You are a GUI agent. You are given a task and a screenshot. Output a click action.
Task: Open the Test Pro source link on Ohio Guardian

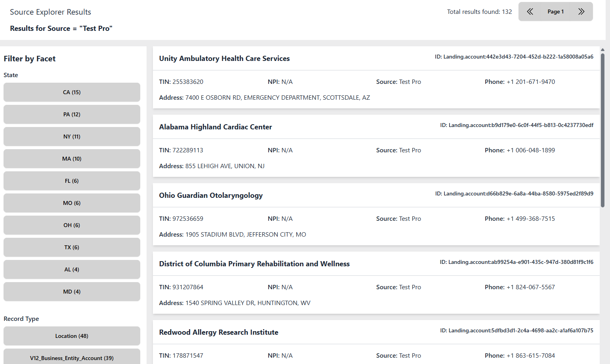tap(410, 218)
